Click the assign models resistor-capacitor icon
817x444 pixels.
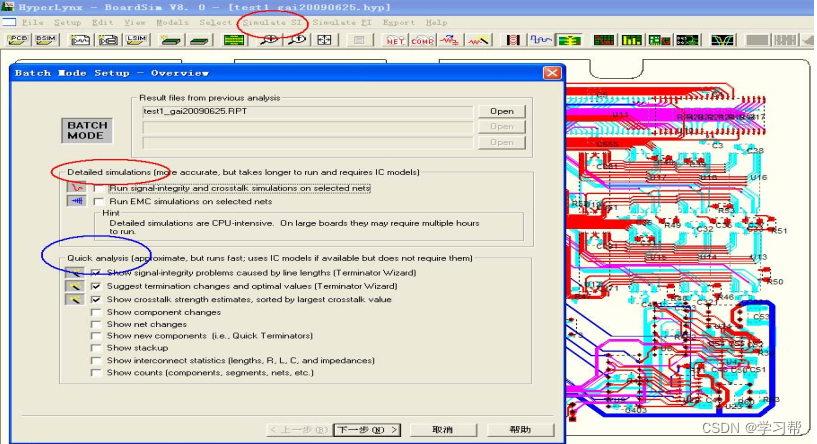tap(450, 40)
